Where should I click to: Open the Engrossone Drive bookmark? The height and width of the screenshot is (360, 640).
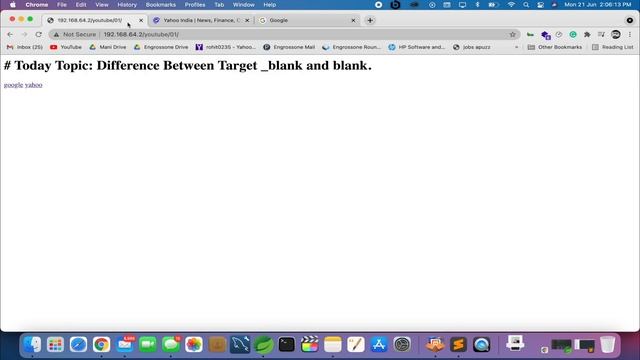tap(161, 47)
